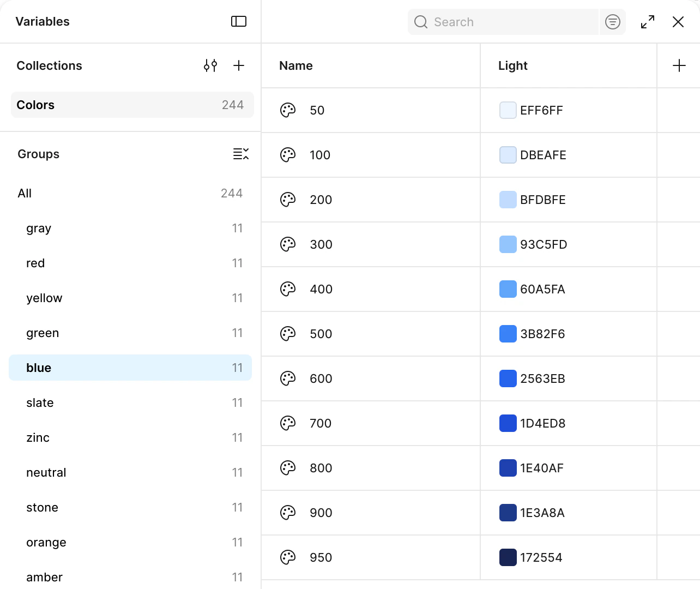Expand the variables window to full size
This screenshot has height=589, width=700.
pos(648,22)
